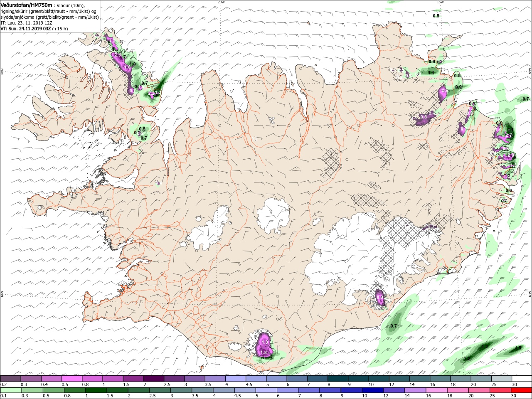Image resolution: width=532 pixels, height=399 pixels.
Task: Pick the lavender 14–16 rain swatch
Action: 416,390
